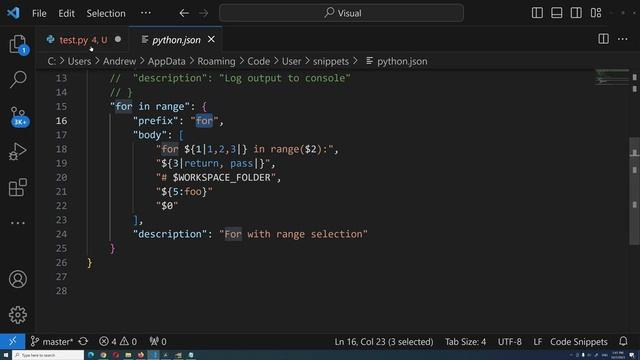Open the Accounts menu icon
This screenshot has width=640, height=360.
tap(18, 279)
